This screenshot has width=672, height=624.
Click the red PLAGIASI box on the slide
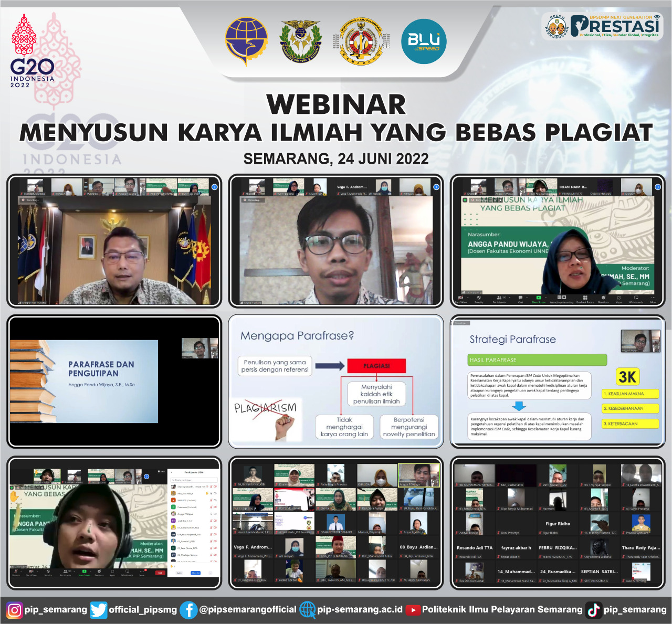(376, 366)
